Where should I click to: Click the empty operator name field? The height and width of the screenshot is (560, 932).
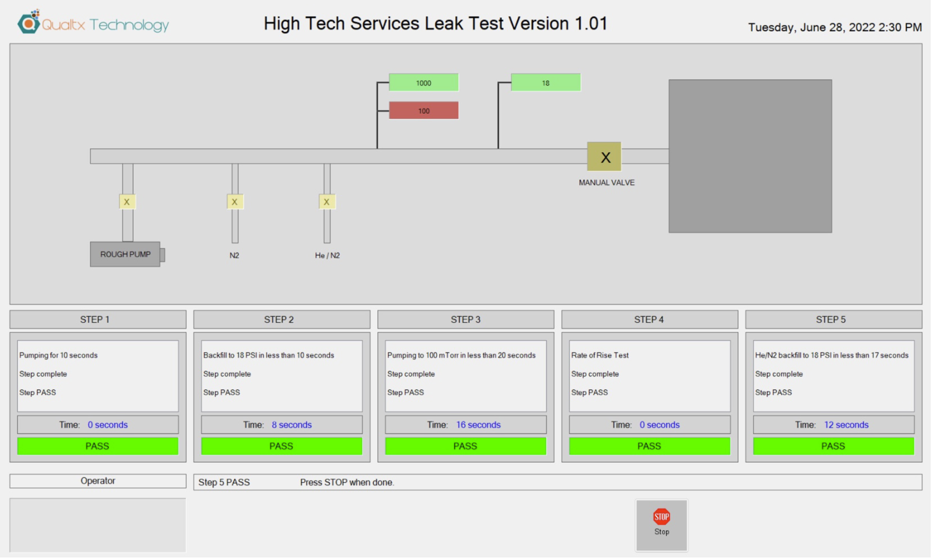click(98, 525)
